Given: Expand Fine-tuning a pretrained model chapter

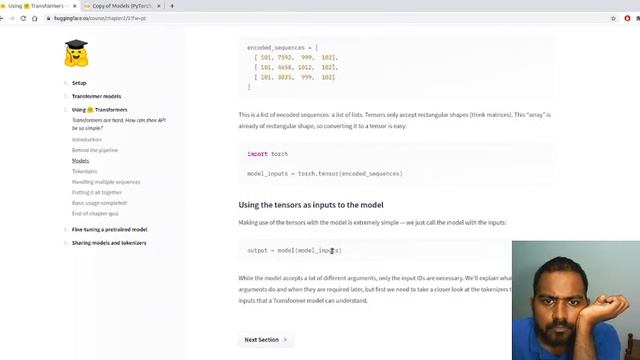Looking at the screenshot, I should click(109, 229).
